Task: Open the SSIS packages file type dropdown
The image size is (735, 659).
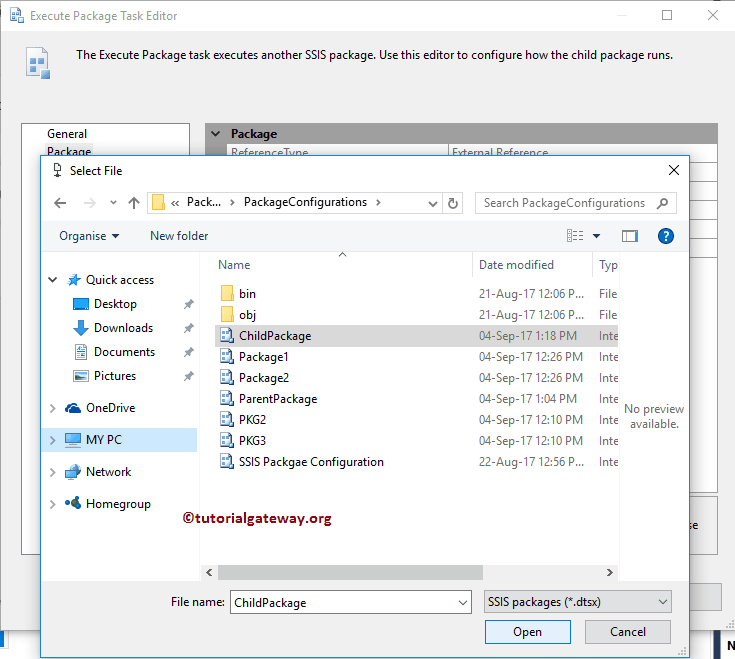Action: (578, 602)
